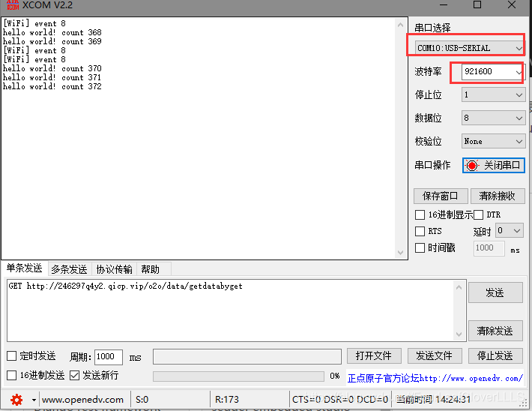532x411 pixels.
Task: Click the XCOM app icon in title bar
Action: click(x=13, y=4)
